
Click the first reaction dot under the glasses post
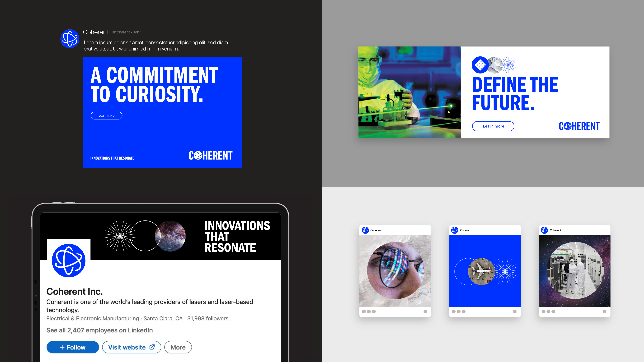364,312
